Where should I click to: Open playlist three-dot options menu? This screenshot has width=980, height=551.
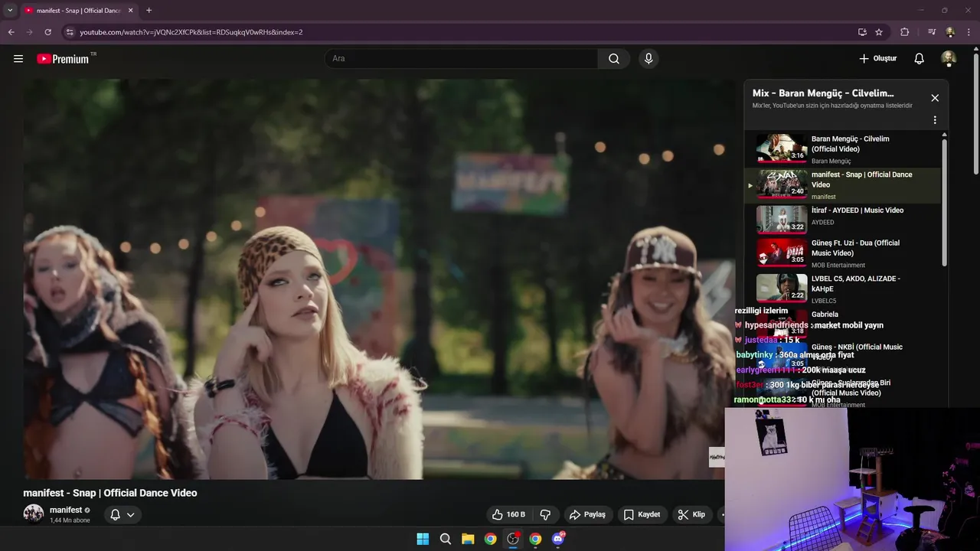(935, 120)
